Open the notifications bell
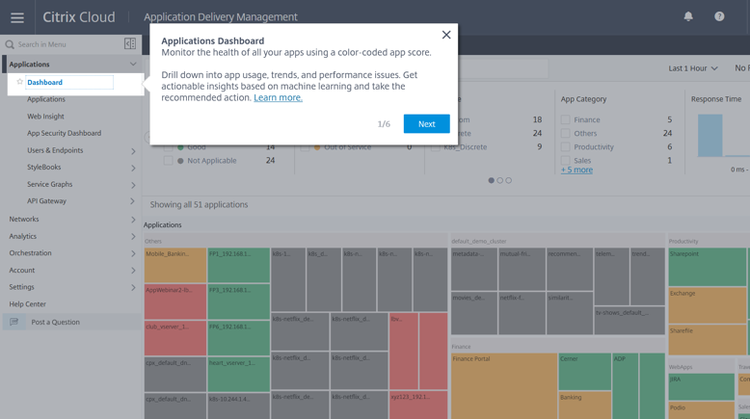Screen dimensions: 750x419 click(688, 17)
